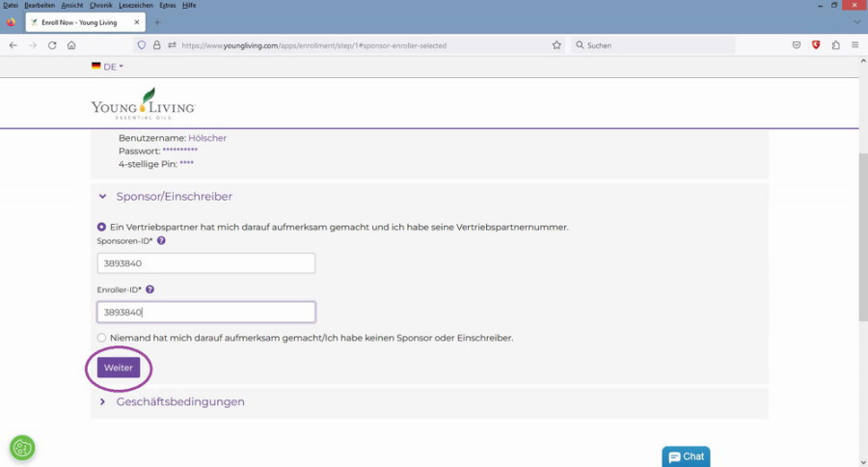Select 'Ein Vertriebspartner hat mich aufmerksam gemacht' option

click(x=102, y=227)
